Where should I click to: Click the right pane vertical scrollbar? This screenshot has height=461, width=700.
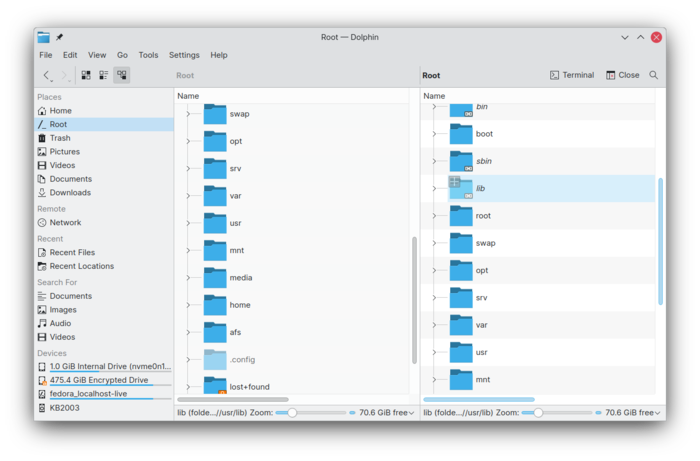[x=660, y=241]
